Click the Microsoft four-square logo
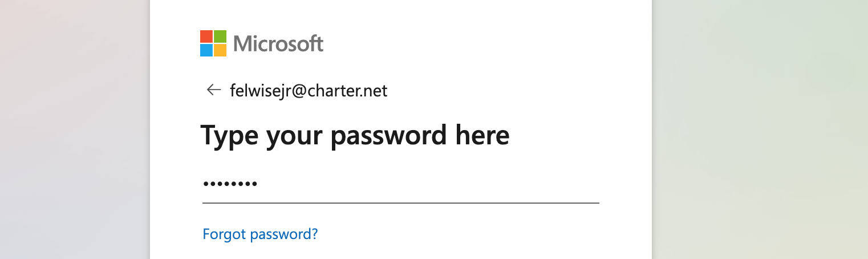Viewport: 868px width, 259px height. (x=213, y=43)
